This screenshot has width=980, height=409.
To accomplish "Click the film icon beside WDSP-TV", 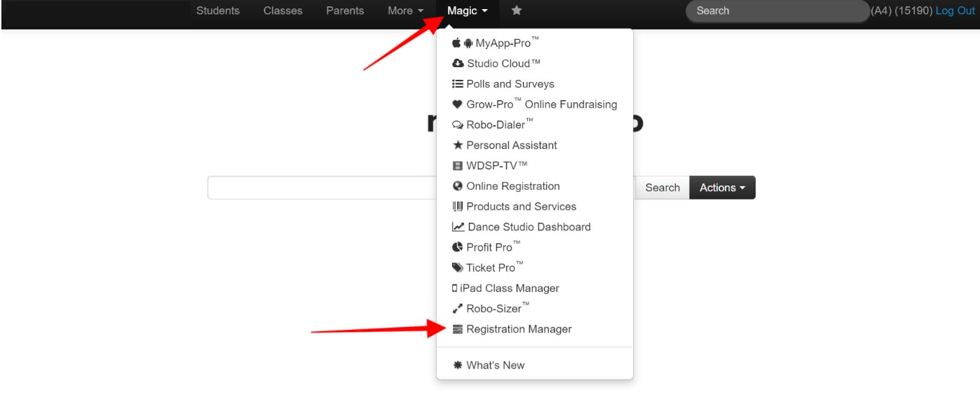I will pos(458,166).
